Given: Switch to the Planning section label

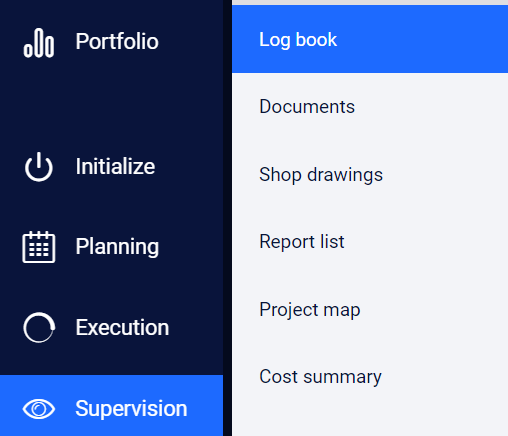Looking at the screenshot, I should (x=117, y=247).
